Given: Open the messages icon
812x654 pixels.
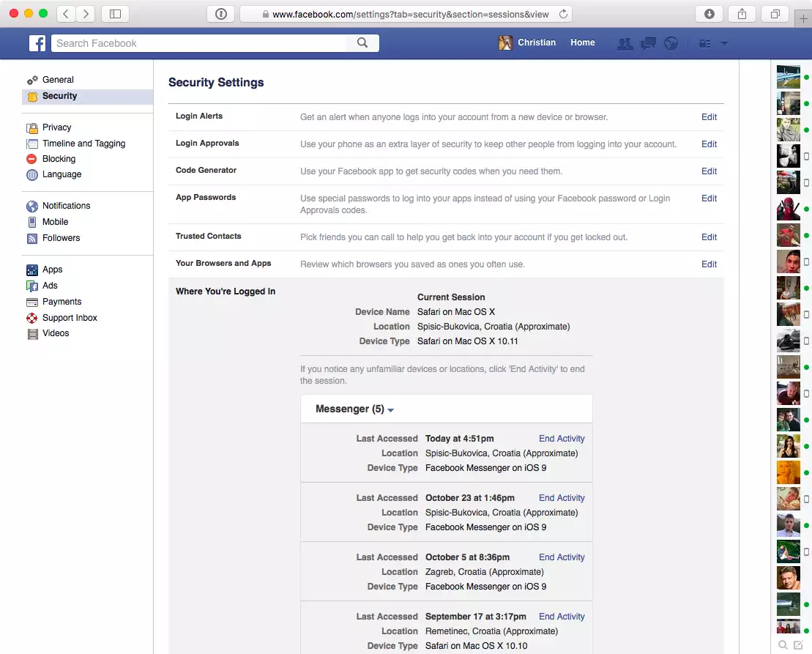Looking at the screenshot, I should click(648, 44).
